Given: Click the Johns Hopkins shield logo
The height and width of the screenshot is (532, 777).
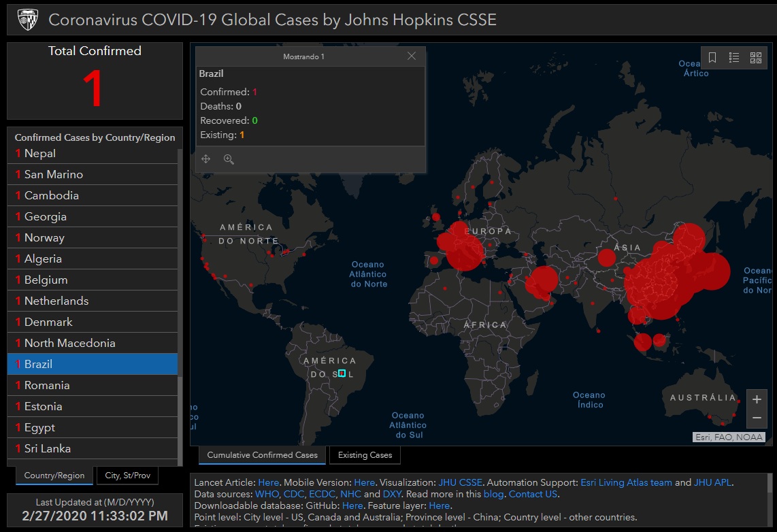Looking at the screenshot, I should [28, 20].
